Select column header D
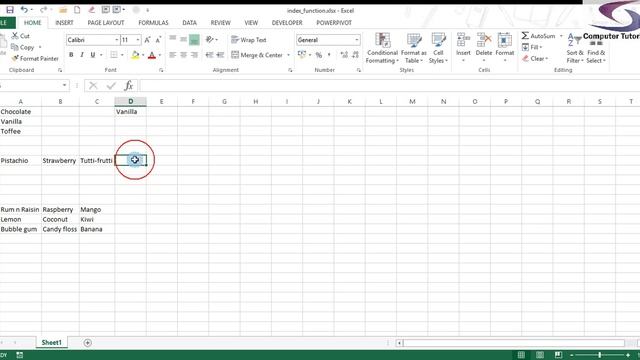Viewport: 640px width, 360px height. coord(131,101)
